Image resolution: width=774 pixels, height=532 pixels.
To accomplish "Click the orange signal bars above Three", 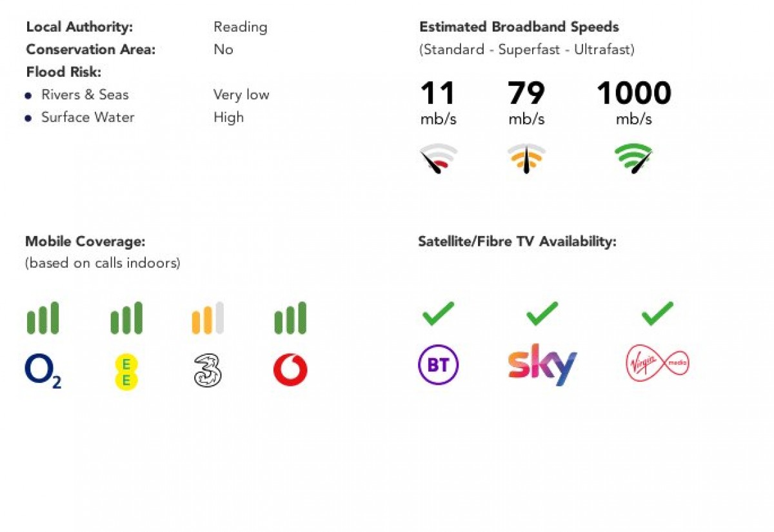I will [x=208, y=318].
